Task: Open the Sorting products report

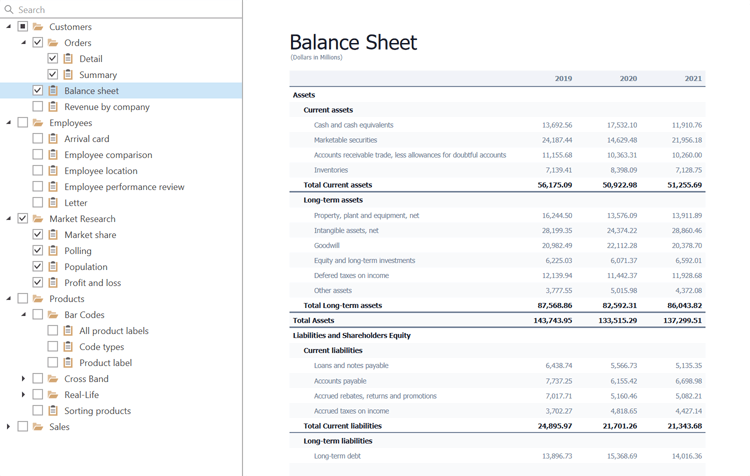Action: 97,411
